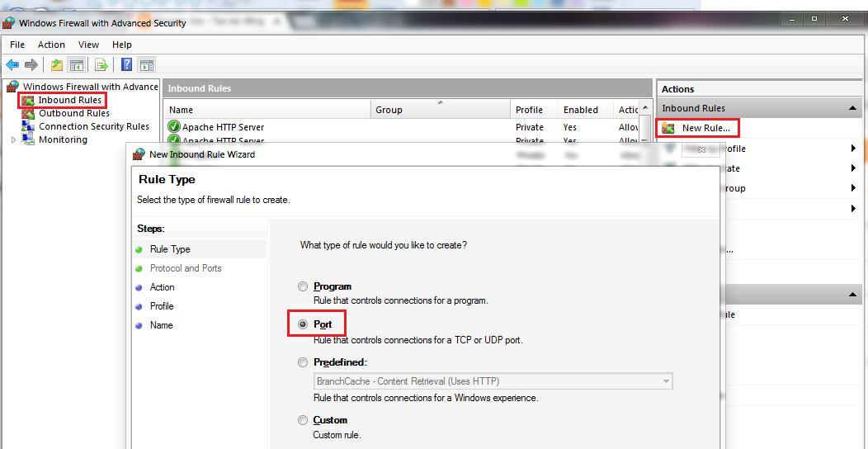This screenshot has width=868, height=449.
Task: Click green bullet beside Rule Type step
Action: click(x=139, y=250)
